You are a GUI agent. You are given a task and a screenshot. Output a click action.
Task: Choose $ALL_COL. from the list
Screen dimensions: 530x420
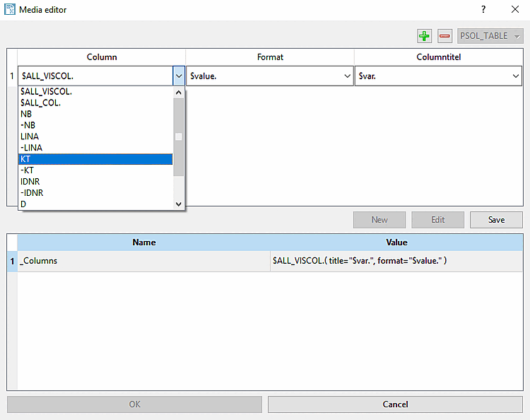pos(95,103)
